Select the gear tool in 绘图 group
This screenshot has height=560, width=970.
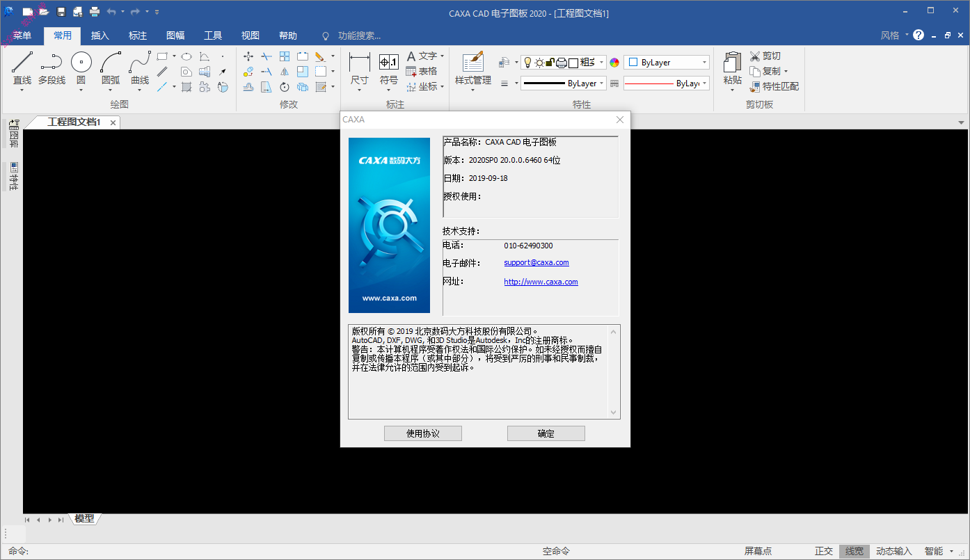click(205, 87)
